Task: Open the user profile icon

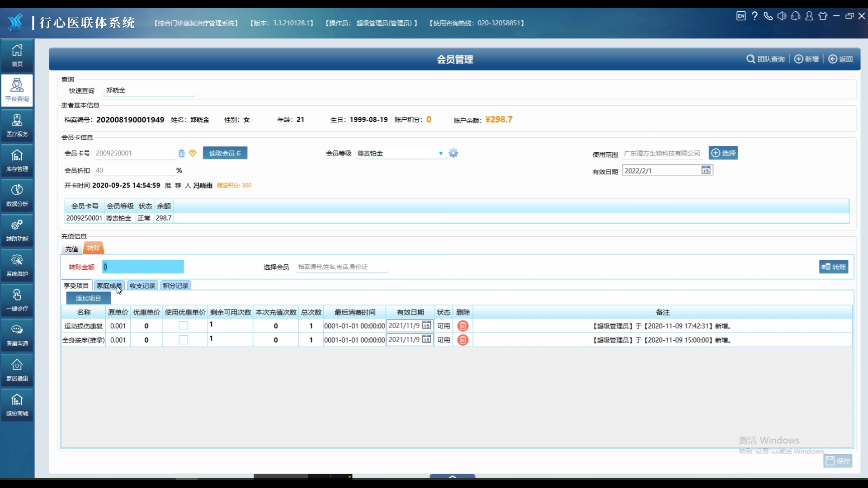Action: click(809, 16)
